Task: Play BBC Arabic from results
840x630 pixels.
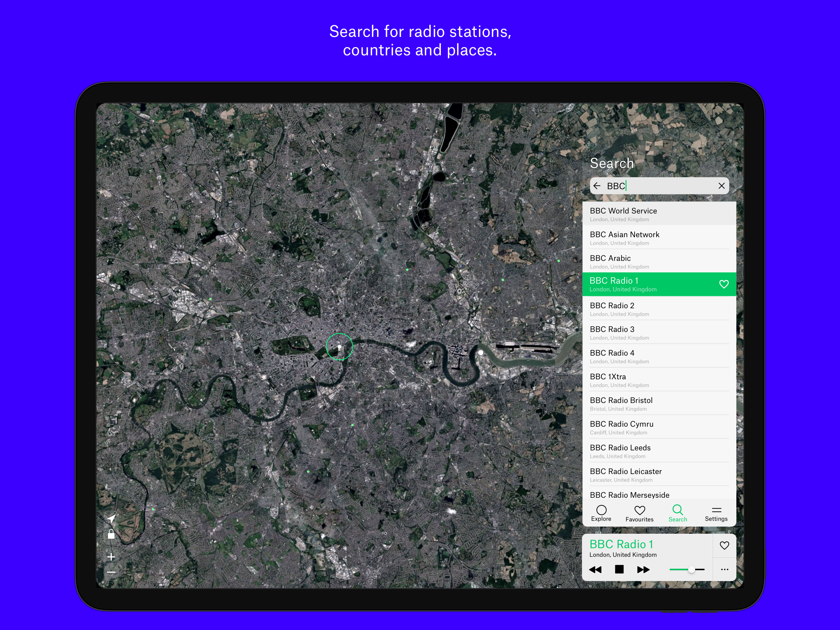Action: [x=659, y=261]
